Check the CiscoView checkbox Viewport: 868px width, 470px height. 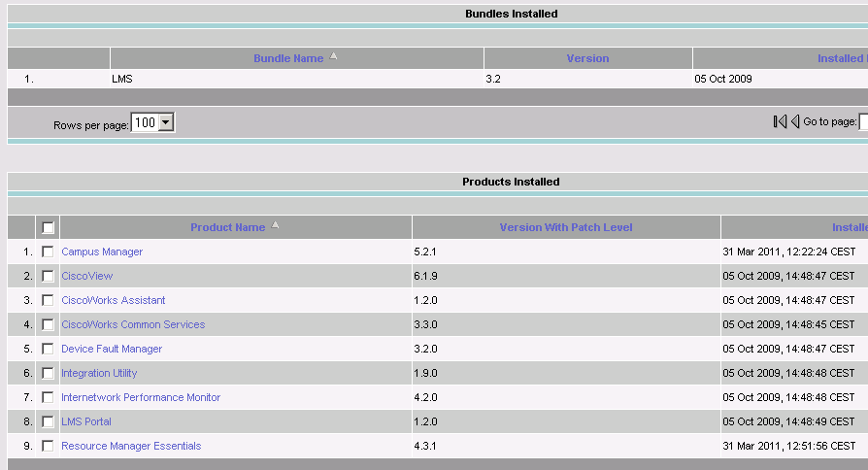click(x=49, y=276)
